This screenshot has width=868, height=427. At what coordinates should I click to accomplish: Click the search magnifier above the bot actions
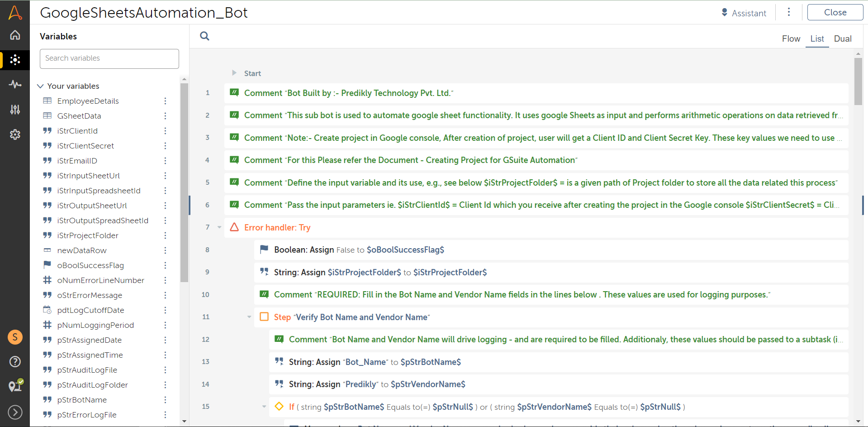click(x=204, y=36)
